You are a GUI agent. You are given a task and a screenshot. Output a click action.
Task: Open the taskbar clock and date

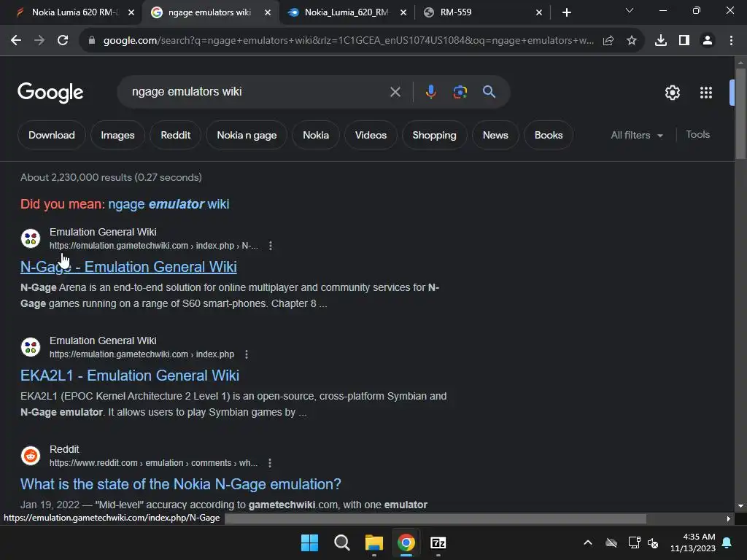point(693,542)
